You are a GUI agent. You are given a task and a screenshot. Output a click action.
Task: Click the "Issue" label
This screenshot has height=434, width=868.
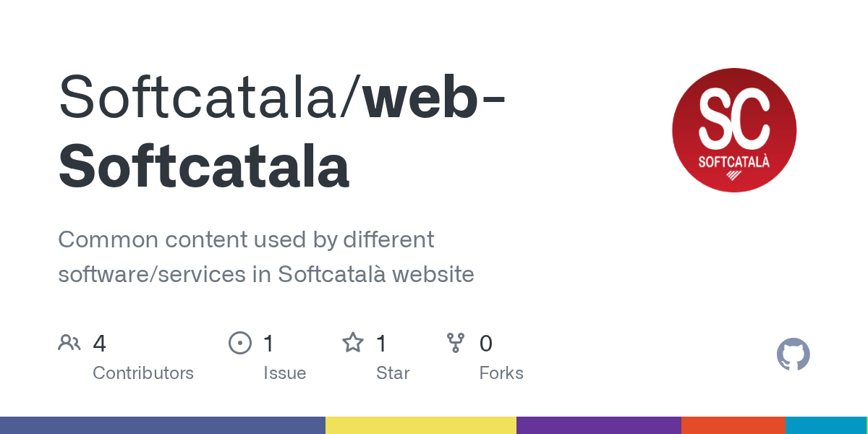coord(284,373)
